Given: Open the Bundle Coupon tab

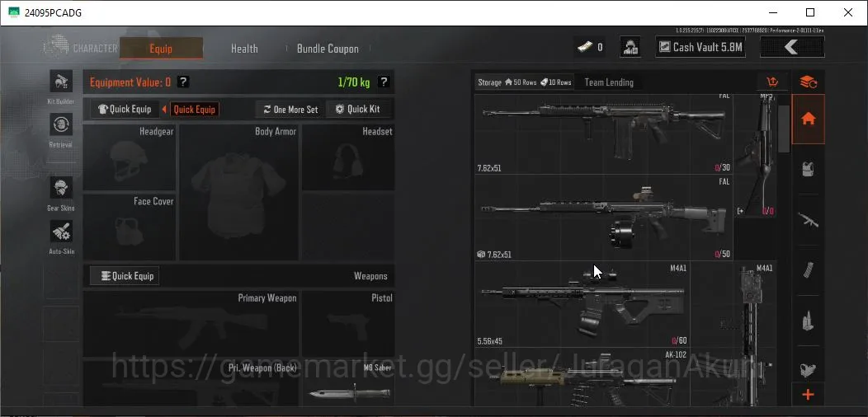Looking at the screenshot, I should click(328, 49).
